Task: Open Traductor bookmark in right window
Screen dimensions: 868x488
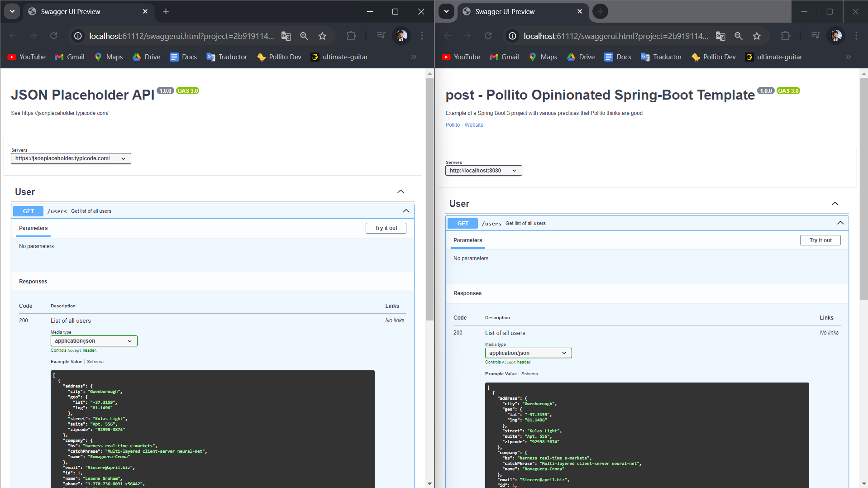Action: point(661,57)
